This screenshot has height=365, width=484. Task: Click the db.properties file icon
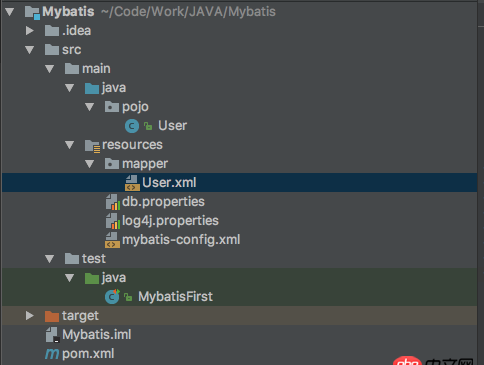click(113, 202)
